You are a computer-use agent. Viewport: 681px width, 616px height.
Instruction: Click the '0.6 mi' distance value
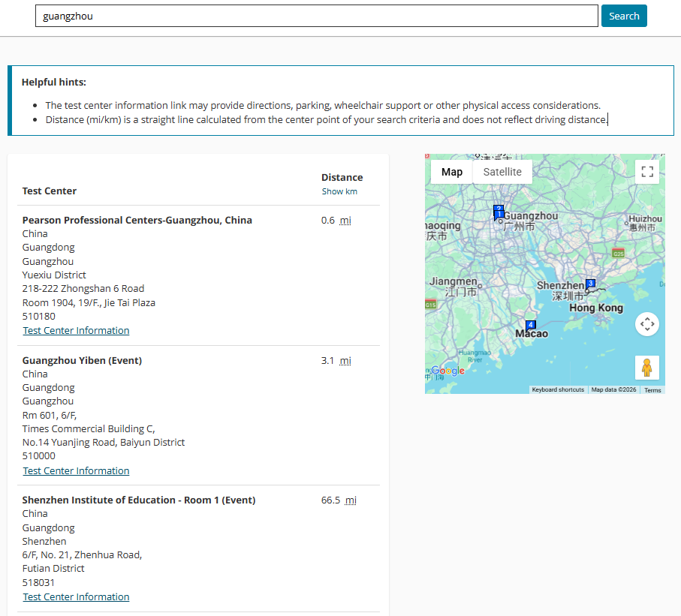(x=336, y=221)
